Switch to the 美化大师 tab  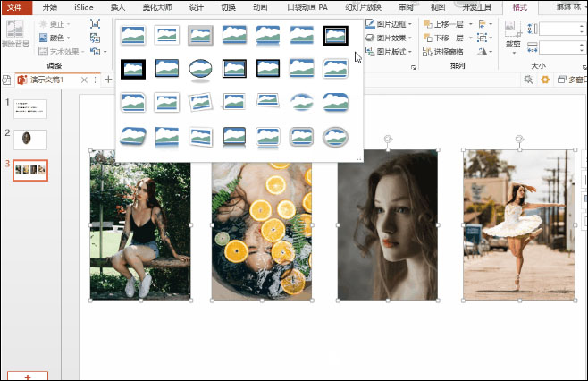click(157, 7)
